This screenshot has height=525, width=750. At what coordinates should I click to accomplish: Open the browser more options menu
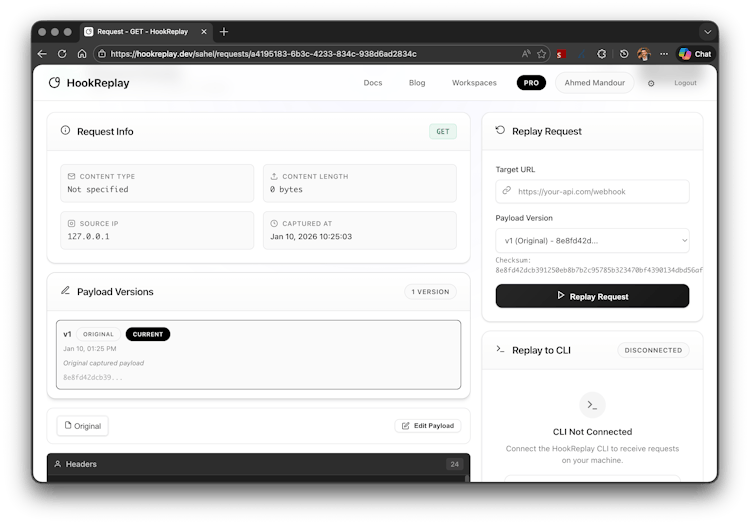click(x=663, y=54)
